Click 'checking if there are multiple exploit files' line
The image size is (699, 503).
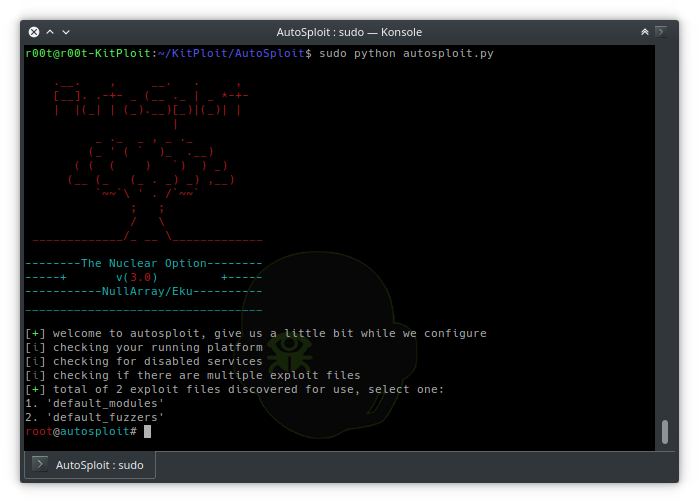tap(193, 375)
